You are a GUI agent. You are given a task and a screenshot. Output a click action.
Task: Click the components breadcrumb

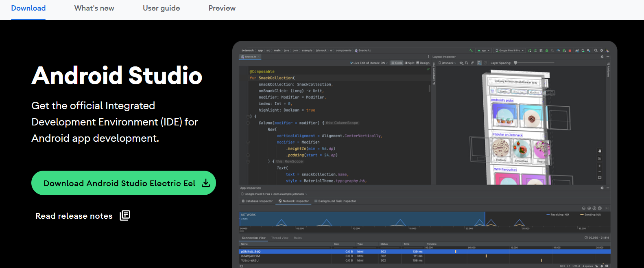pyautogui.click(x=343, y=51)
